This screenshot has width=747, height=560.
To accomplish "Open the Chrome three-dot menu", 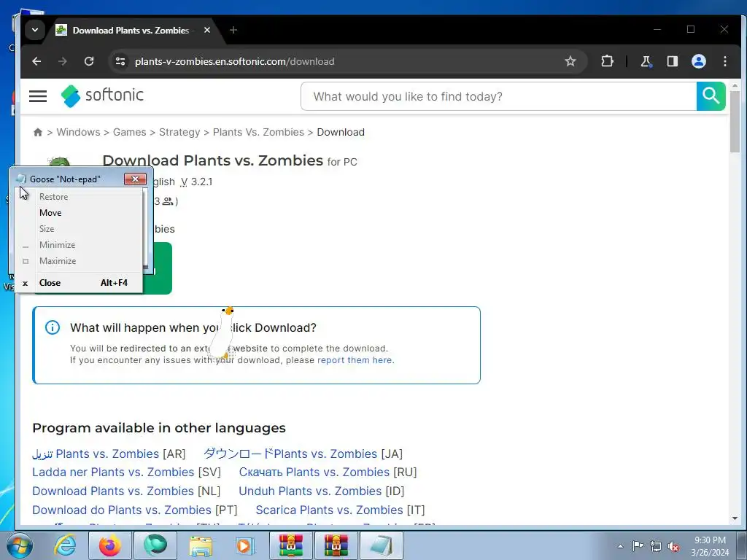I will click(725, 61).
